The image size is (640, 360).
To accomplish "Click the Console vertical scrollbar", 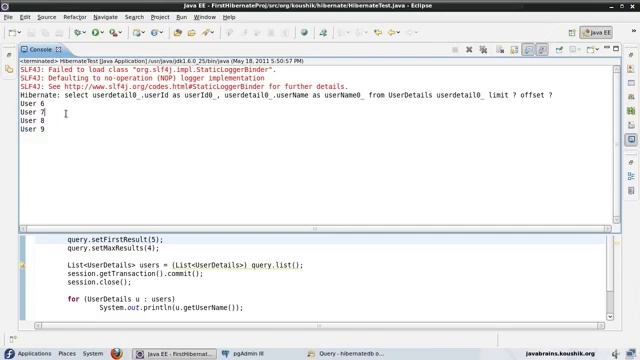I will pos(617,145).
